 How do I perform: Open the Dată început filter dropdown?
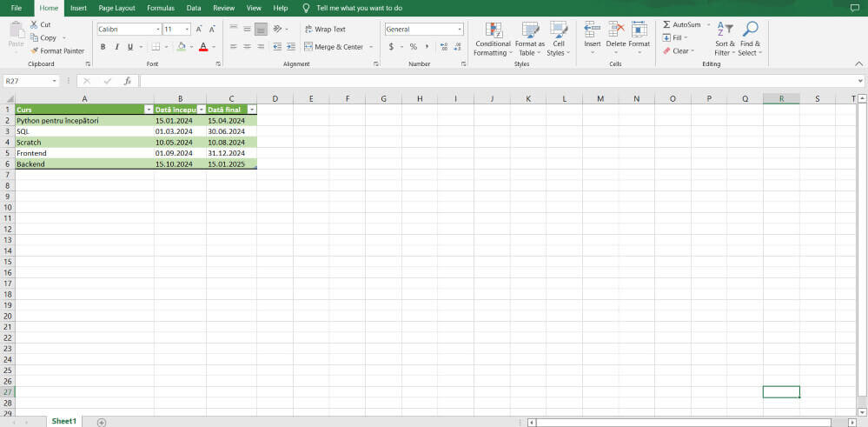pyautogui.click(x=201, y=110)
